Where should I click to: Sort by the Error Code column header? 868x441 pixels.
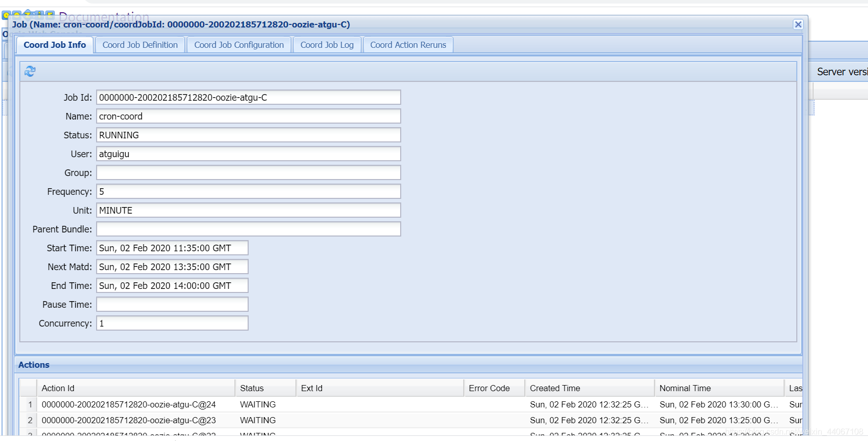[x=494, y=388]
